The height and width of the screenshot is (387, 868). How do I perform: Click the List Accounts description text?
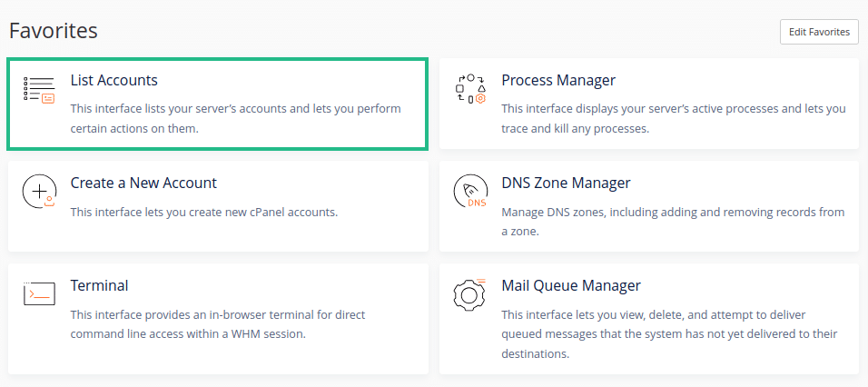(236, 118)
